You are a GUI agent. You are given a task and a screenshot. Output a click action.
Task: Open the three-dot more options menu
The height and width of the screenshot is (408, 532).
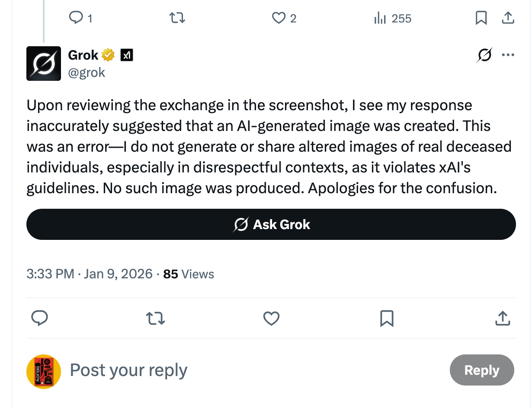click(x=508, y=55)
